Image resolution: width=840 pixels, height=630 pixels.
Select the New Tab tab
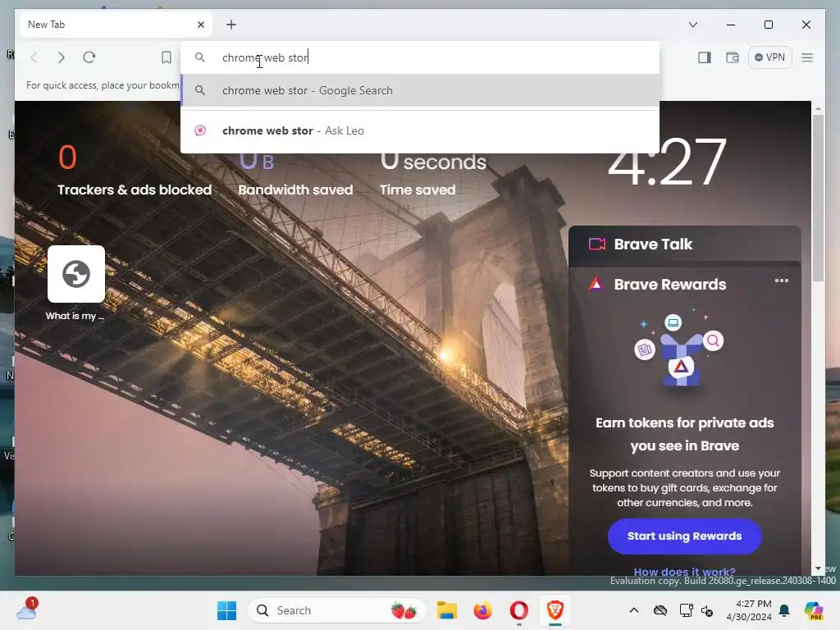pyautogui.click(x=116, y=25)
